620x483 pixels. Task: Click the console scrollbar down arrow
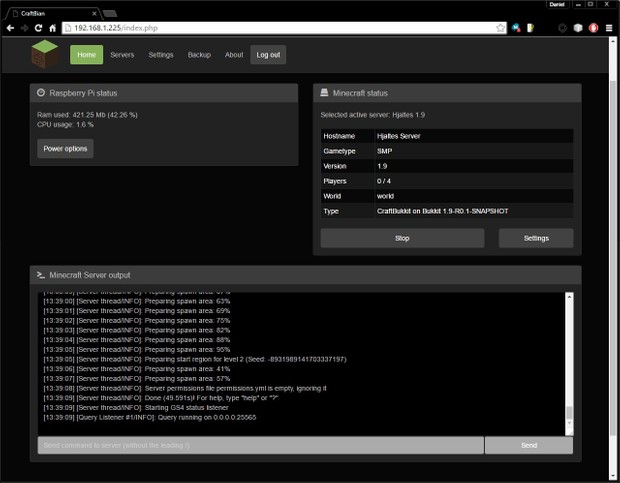pos(569,423)
